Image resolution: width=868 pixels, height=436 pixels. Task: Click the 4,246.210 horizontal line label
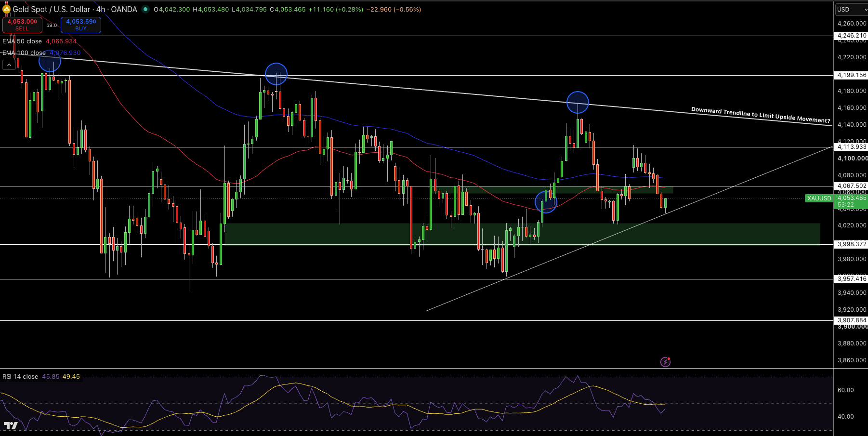pyautogui.click(x=851, y=36)
